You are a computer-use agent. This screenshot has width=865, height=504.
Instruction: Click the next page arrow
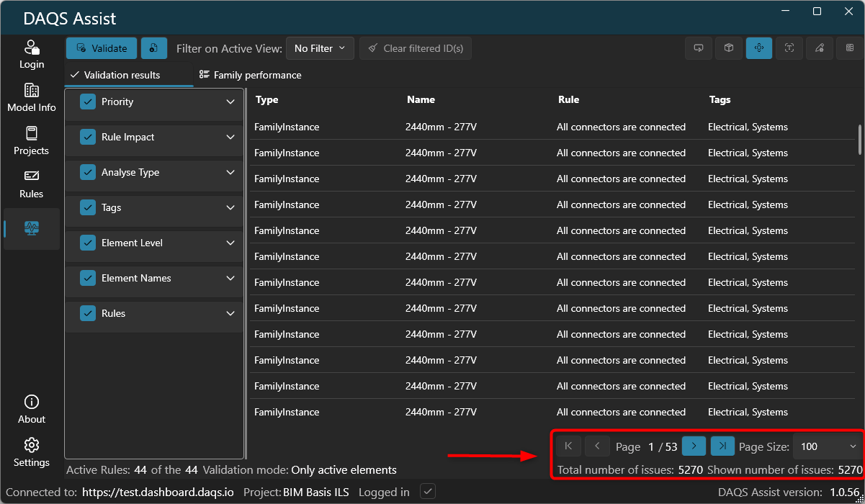click(x=694, y=446)
